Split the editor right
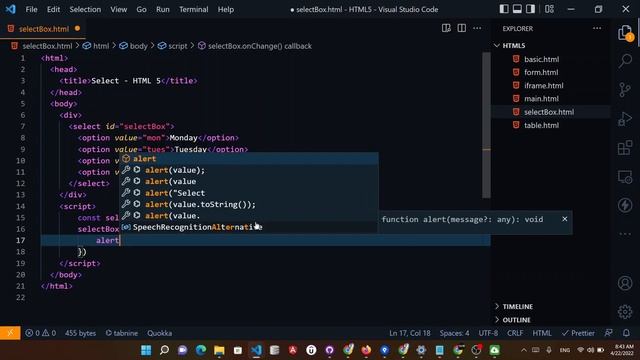The image size is (640, 360). (462, 28)
